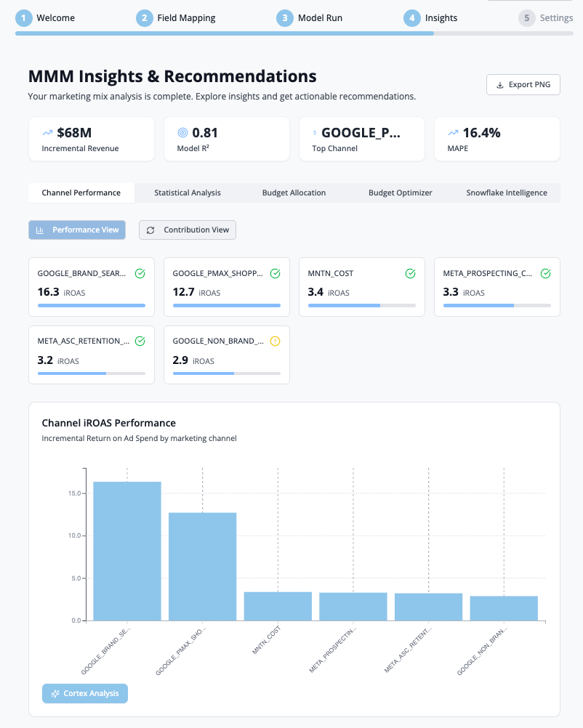Image resolution: width=583 pixels, height=728 pixels.
Task: Switch to Contribution View
Action: [x=188, y=230]
